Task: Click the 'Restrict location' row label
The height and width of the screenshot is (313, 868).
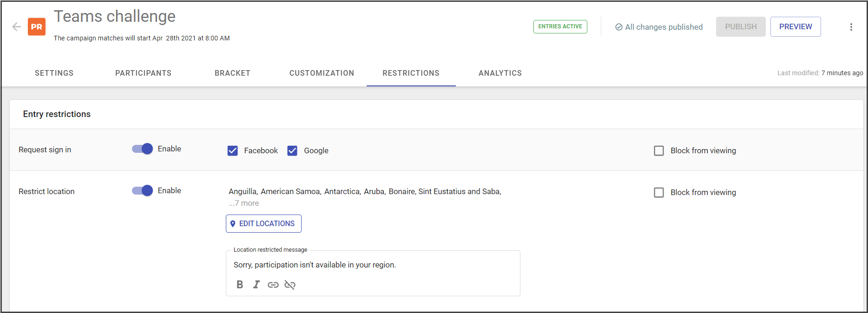Action: coord(46,191)
